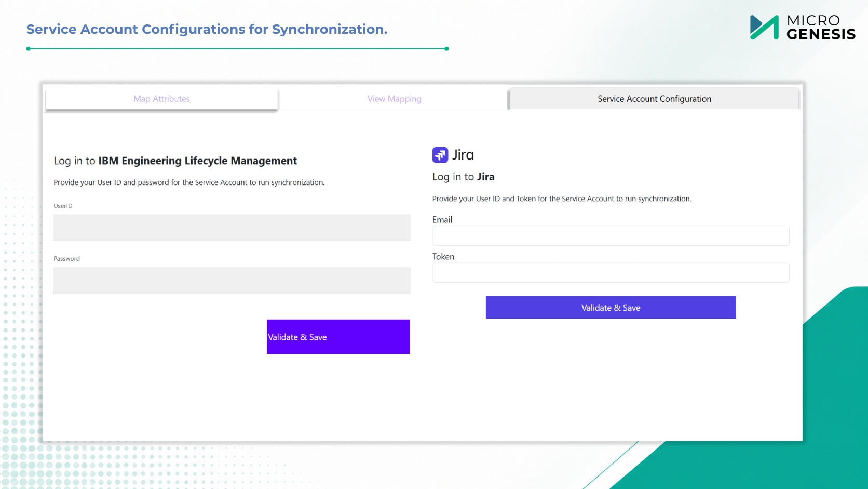This screenshot has width=868, height=489.
Task: Click the 'Service Account Configurations for Synchronization' title
Action: [207, 29]
